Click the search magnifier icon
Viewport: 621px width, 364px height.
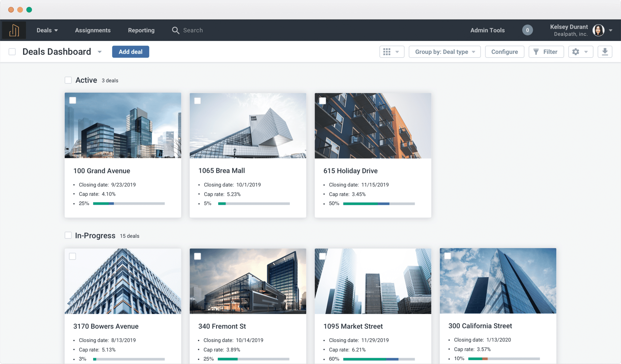tap(176, 30)
